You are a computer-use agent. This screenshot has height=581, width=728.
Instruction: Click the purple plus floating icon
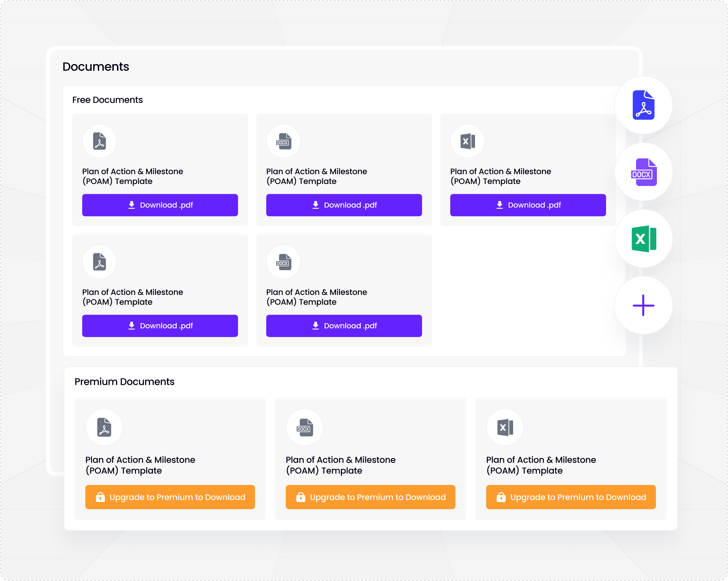[x=643, y=305]
